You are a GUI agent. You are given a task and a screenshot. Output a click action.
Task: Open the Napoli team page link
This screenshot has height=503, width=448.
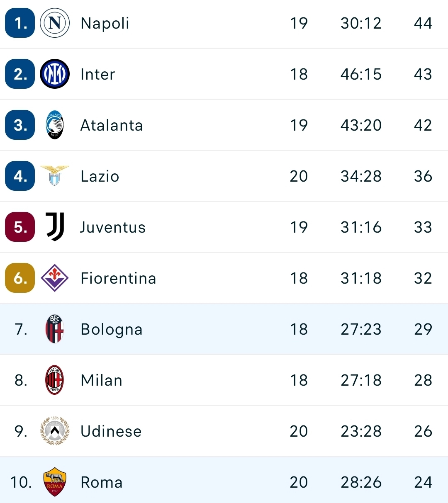click(104, 23)
